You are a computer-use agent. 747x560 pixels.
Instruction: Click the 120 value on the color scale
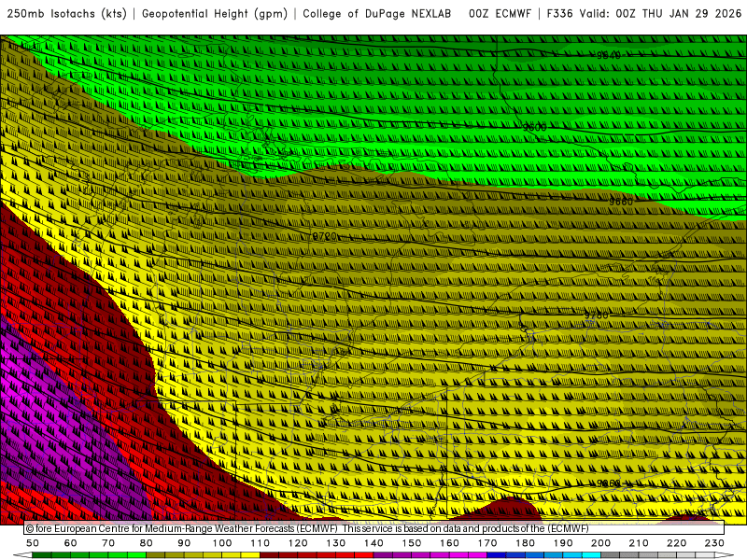point(298,543)
